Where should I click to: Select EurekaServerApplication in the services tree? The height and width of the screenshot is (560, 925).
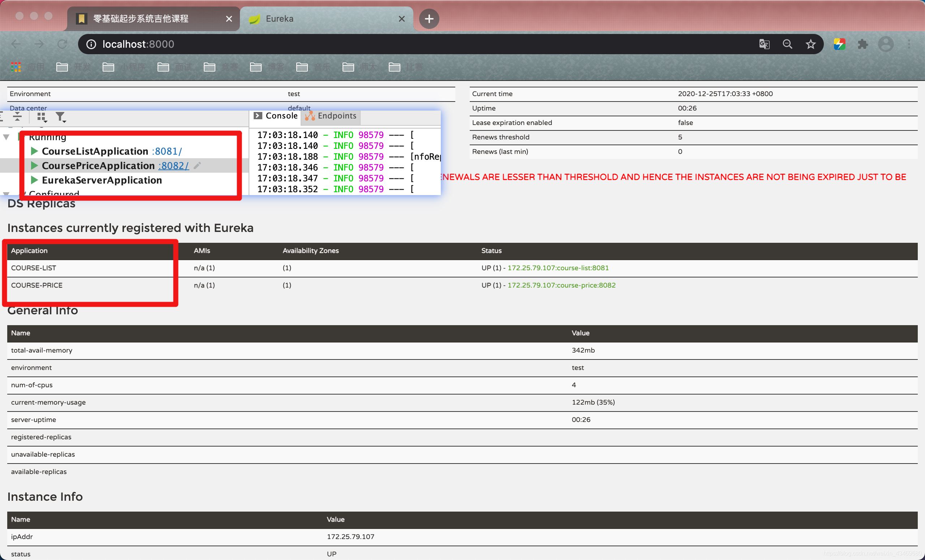102,180
